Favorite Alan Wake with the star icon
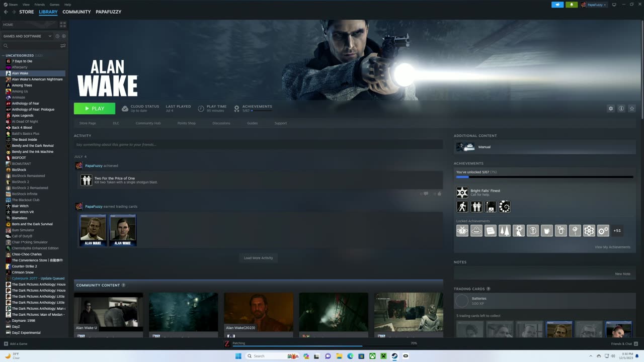The height and width of the screenshot is (362, 644). coord(632,109)
